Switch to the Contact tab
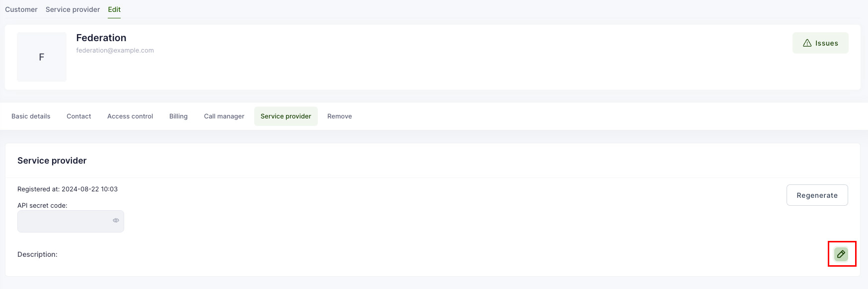868x289 pixels. click(x=78, y=116)
